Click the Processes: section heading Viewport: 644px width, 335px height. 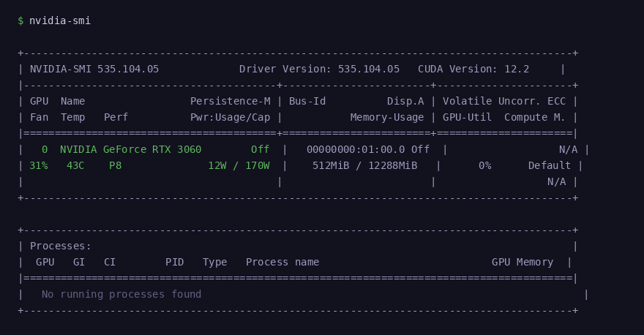[61, 246]
